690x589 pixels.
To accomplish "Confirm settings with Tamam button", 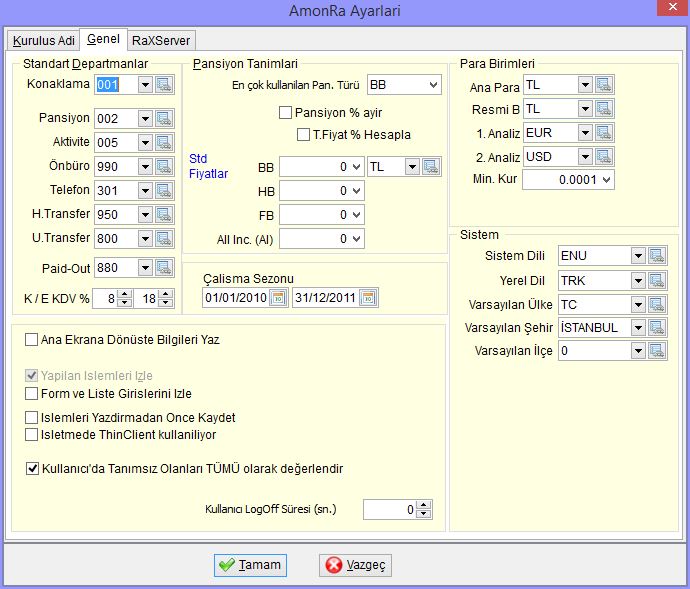I will point(250,565).
